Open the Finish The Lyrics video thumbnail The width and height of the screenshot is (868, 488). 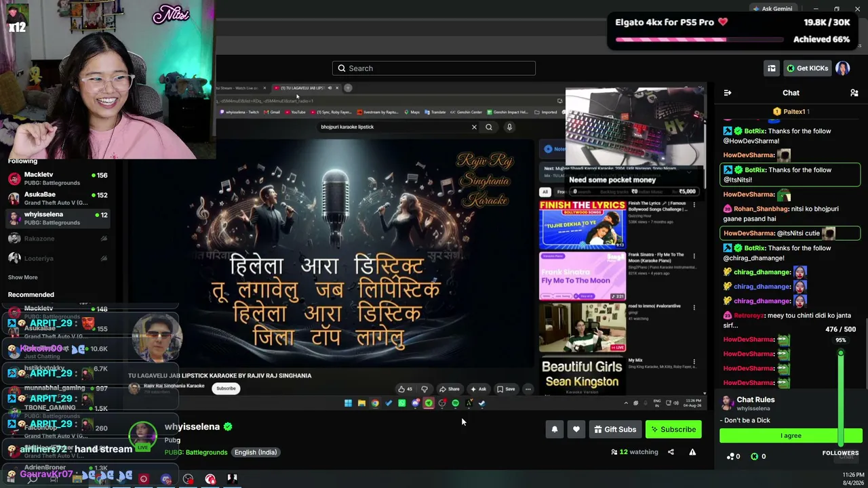(x=583, y=224)
